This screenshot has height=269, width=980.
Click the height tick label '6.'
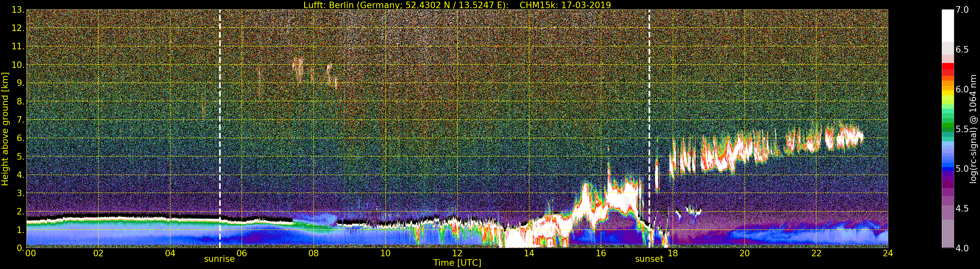pos(20,138)
